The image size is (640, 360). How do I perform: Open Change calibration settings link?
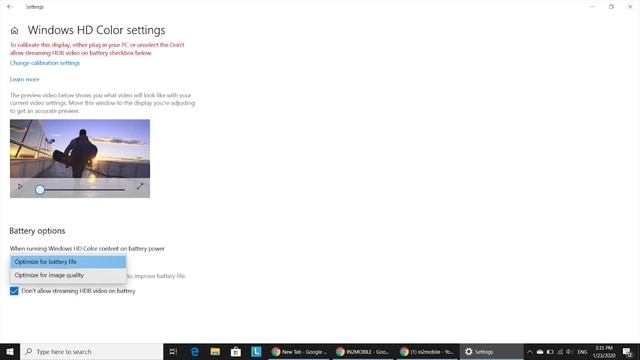point(45,63)
